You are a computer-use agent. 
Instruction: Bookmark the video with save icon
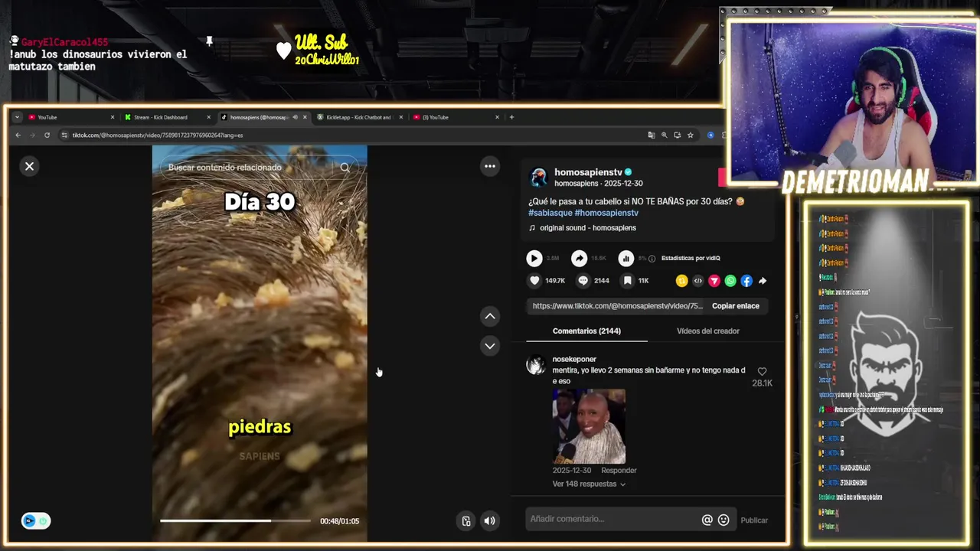[627, 281]
